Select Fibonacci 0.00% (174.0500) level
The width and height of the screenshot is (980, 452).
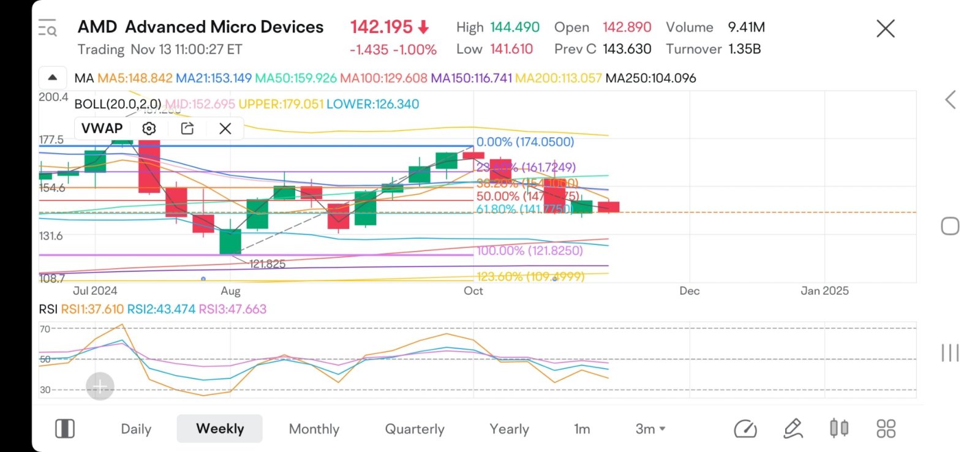point(526,142)
